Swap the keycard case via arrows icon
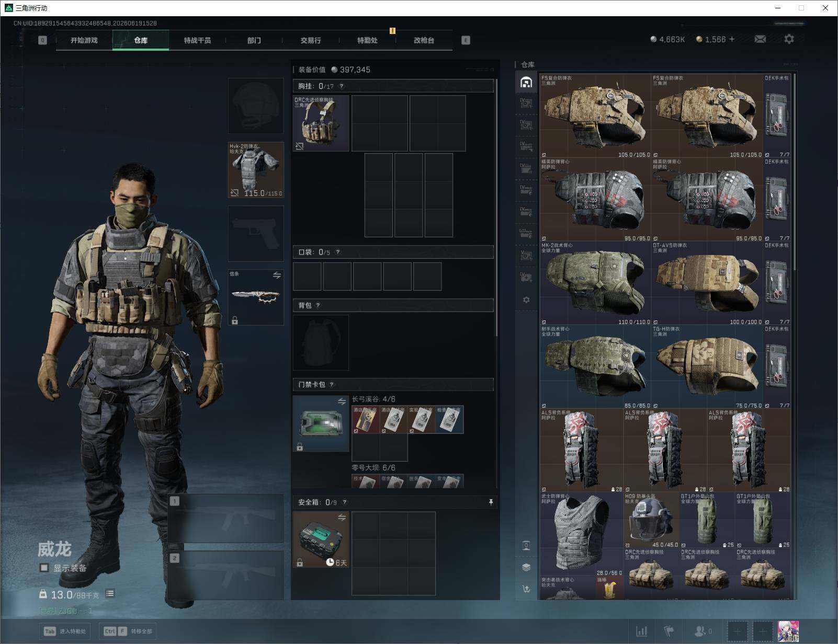The image size is (838, 644). point(342,401)
